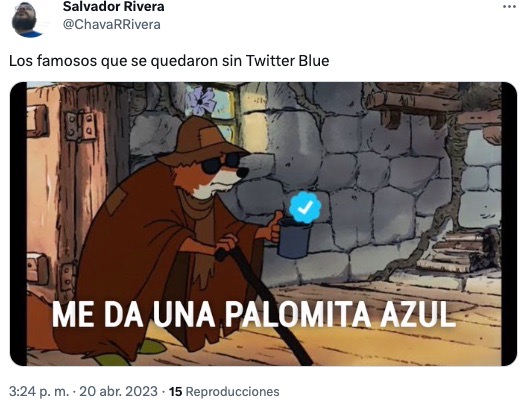Open the 15 Reproducciones view count
531x404 pixels.
tap(224, 391)
